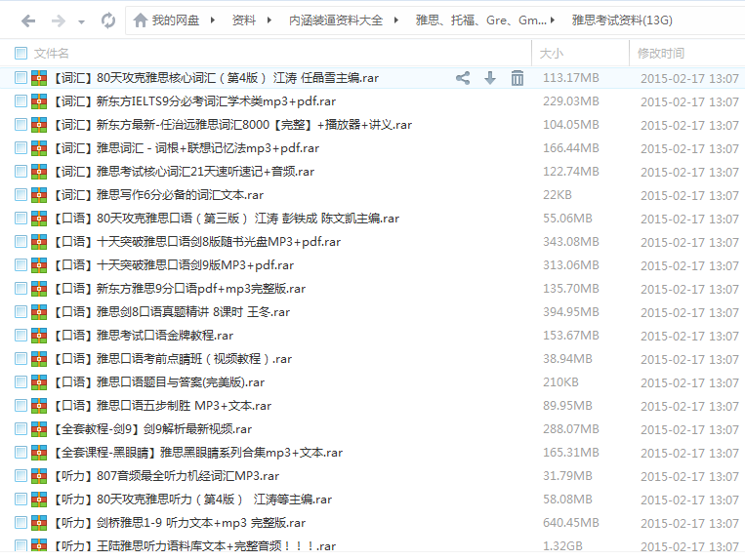Image resolution: width=745 pixels, height=560 pixels.
Task: Sort by 修改时间 column header
Action: [661, 53]
